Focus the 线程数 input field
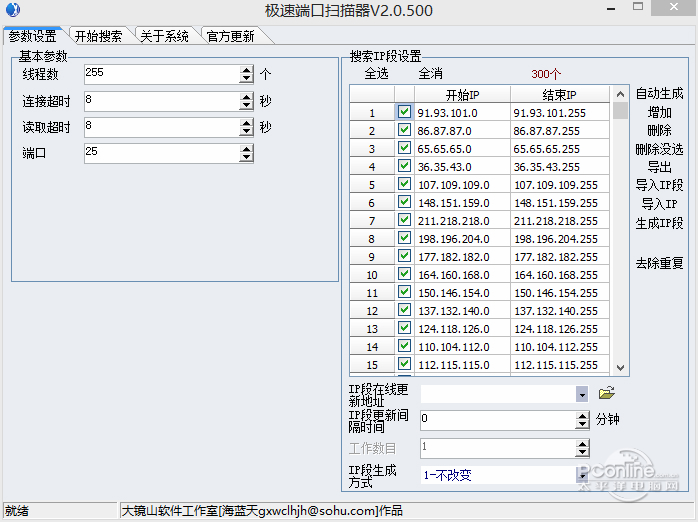The image size is (698, 522). (x=162, y=74)
